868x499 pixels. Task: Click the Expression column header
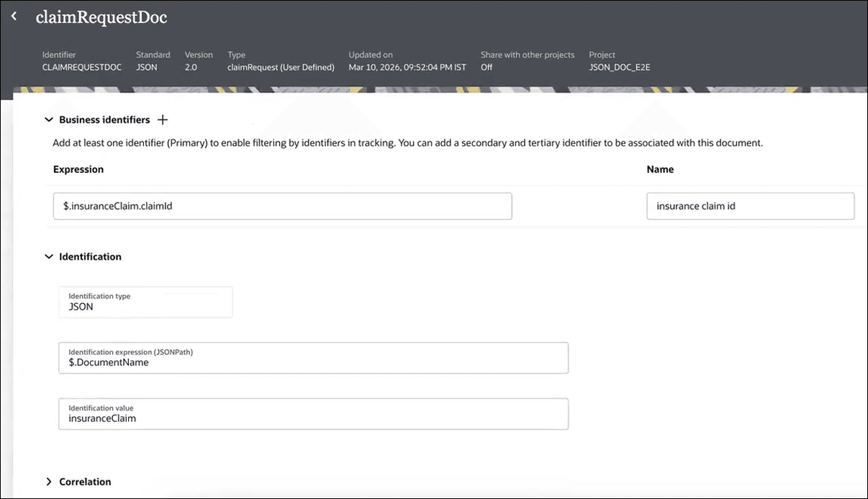(x=78, y=169)
